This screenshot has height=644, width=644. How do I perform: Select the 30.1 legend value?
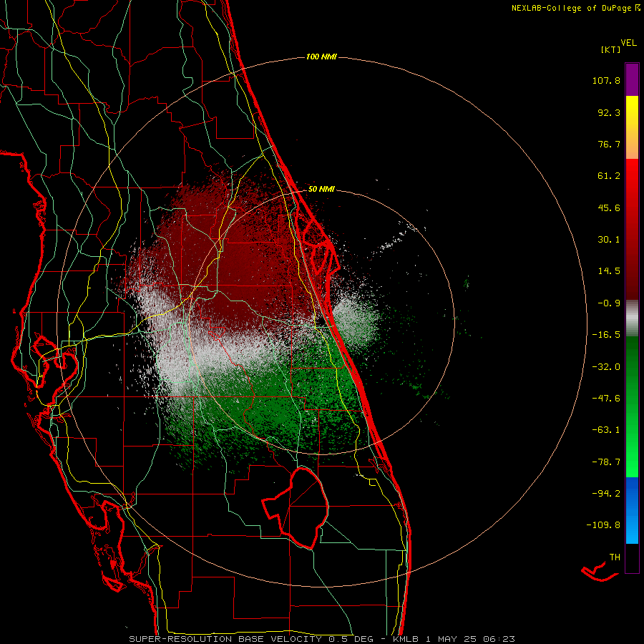pos(609,240)
